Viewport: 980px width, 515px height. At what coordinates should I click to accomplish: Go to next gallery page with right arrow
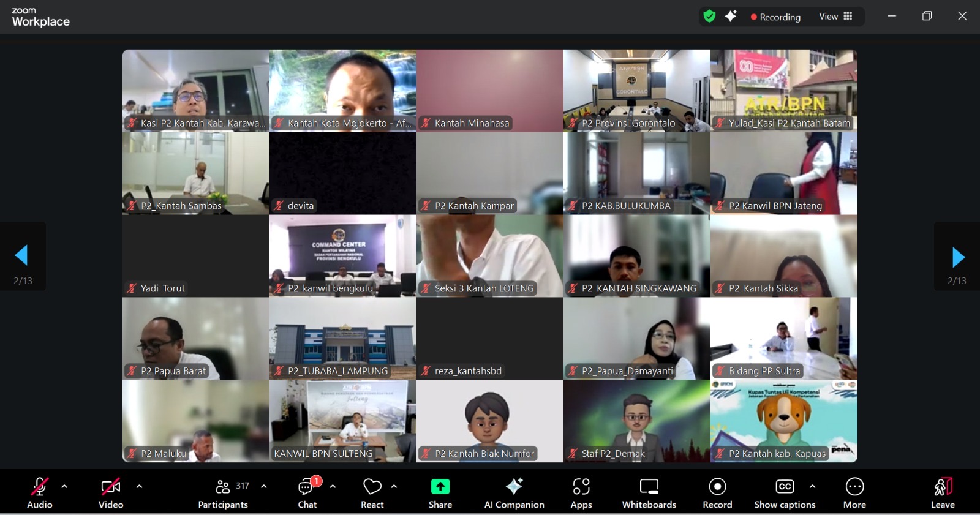tap(957, 257)
